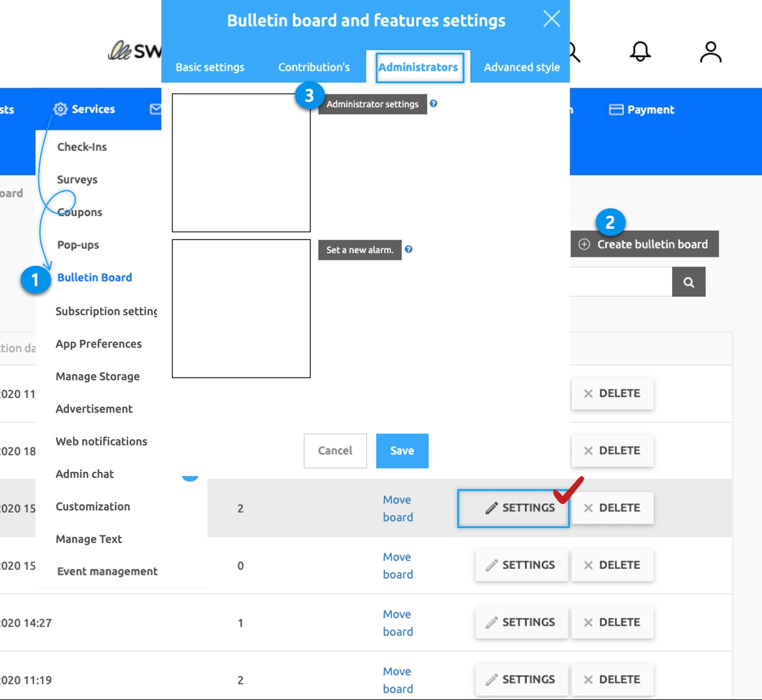Open the notifications bell icon
762x700 pixels.
click(x=640, y=51)
